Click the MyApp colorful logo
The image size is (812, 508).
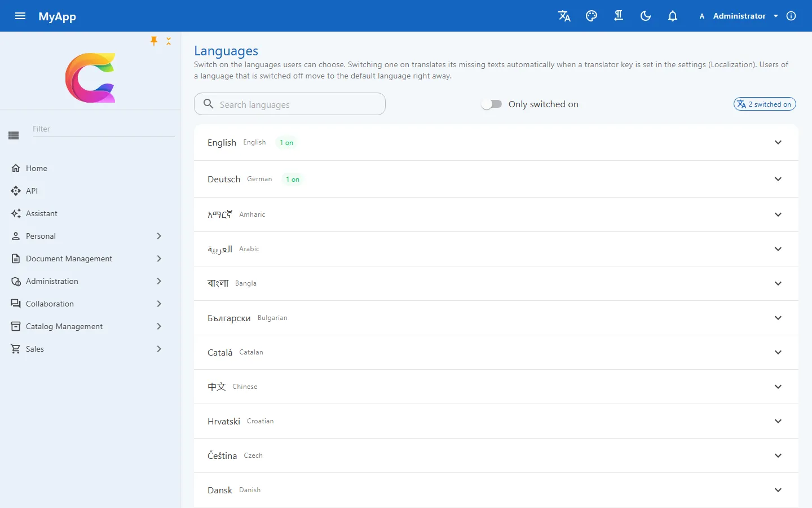(x=90, y=78)
